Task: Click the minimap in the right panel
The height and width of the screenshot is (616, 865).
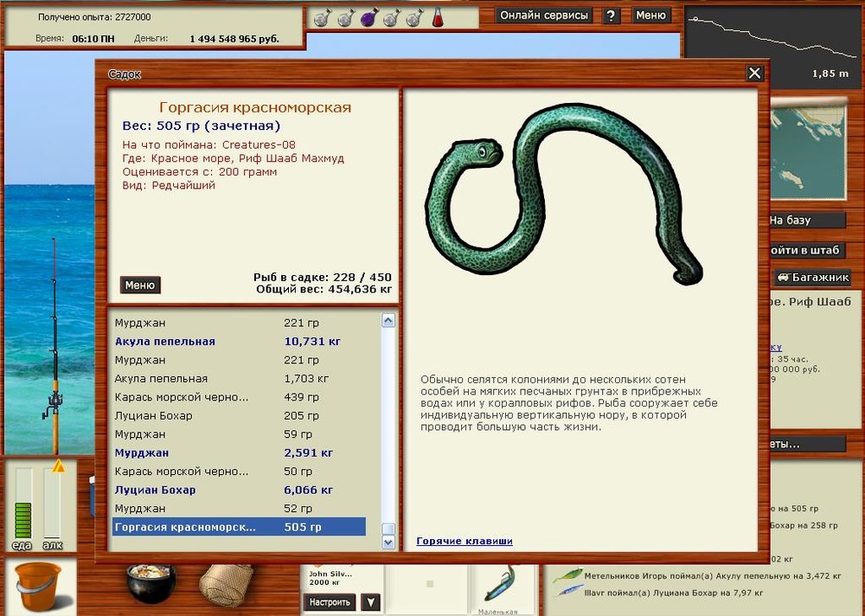Action: [808, 143]
